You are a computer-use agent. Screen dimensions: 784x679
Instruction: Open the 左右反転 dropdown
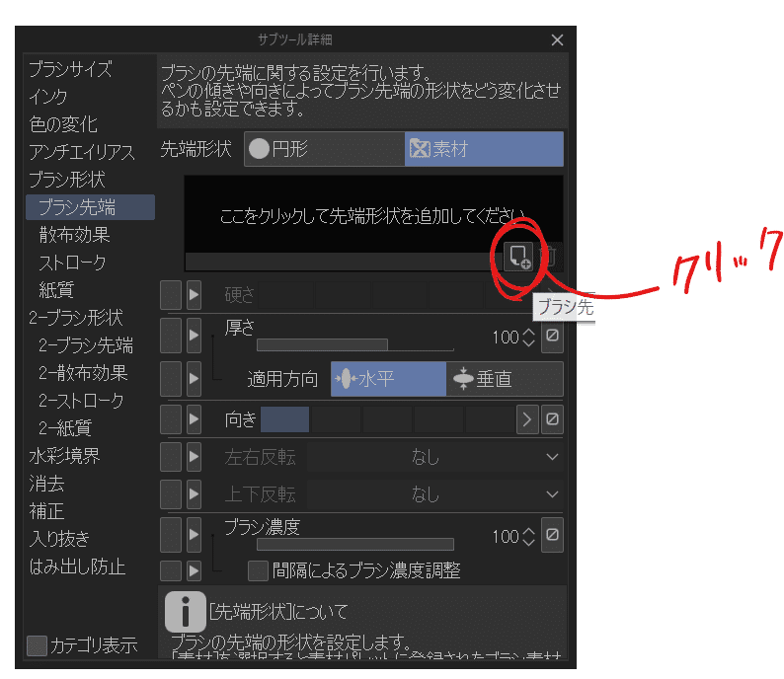[435, 457]
